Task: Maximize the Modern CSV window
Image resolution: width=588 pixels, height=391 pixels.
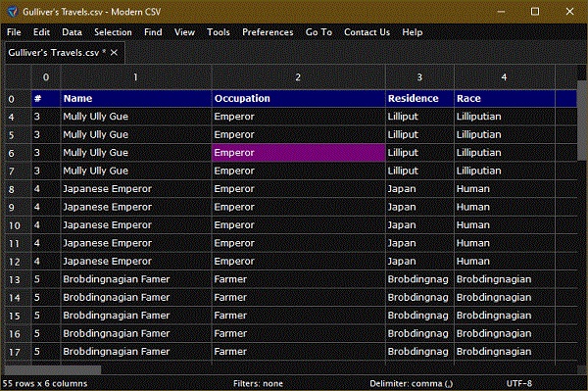Action: point(535,12)
